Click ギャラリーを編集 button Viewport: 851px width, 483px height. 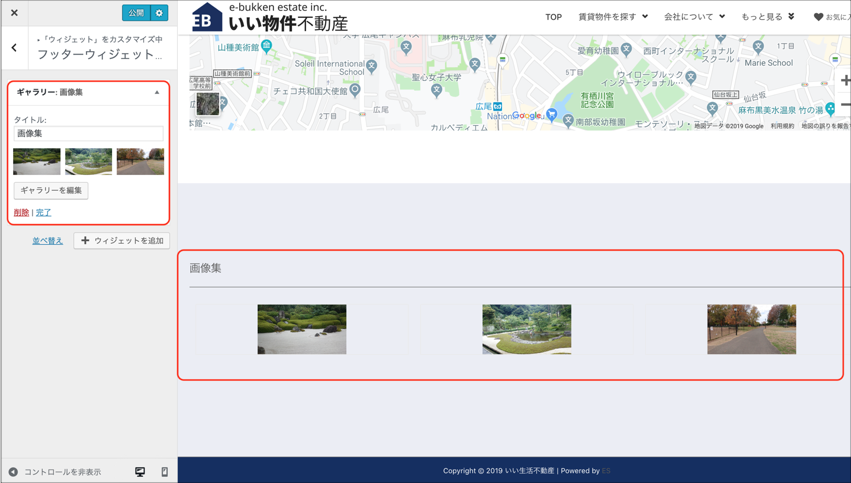pyautogui.click(x=51, y=190)
